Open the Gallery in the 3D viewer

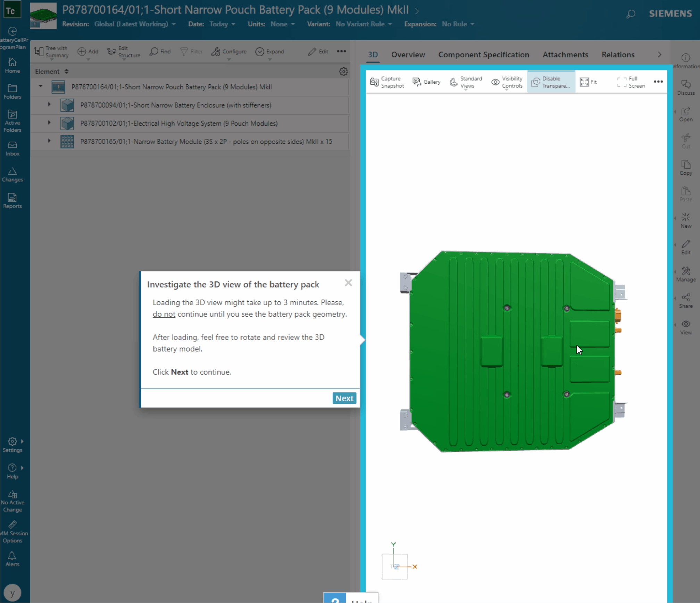427,82
